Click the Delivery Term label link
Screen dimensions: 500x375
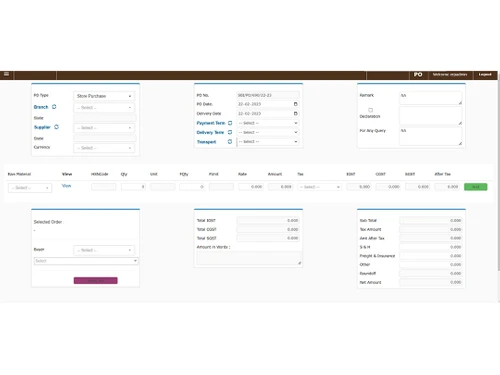coord(210,132)
